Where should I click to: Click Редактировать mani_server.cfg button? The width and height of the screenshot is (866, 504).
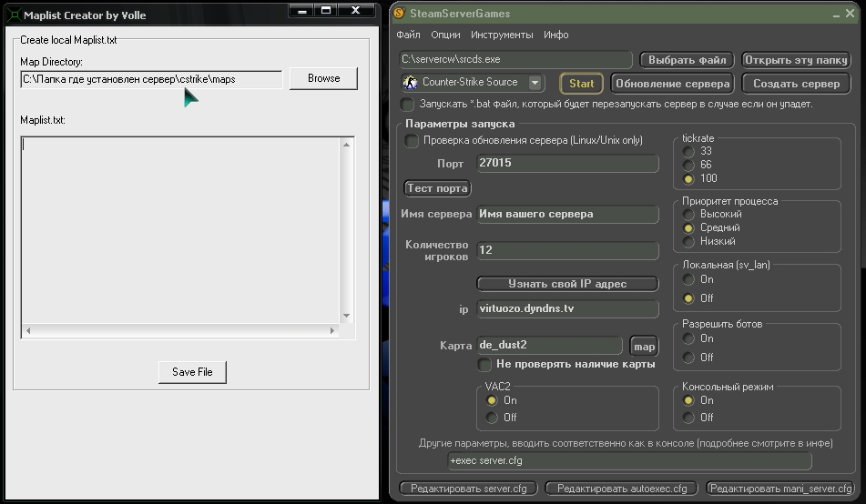pos(780,489)
